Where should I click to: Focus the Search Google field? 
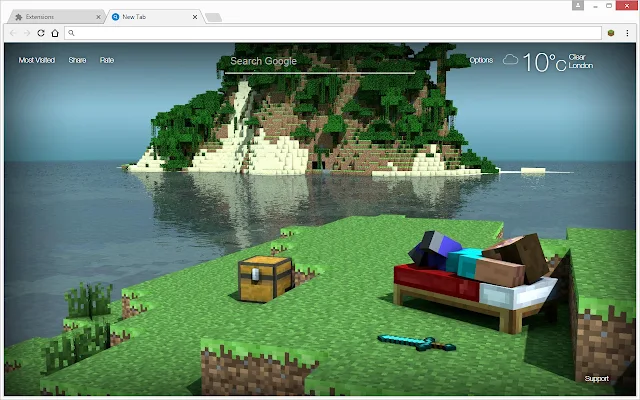[320, 62]
